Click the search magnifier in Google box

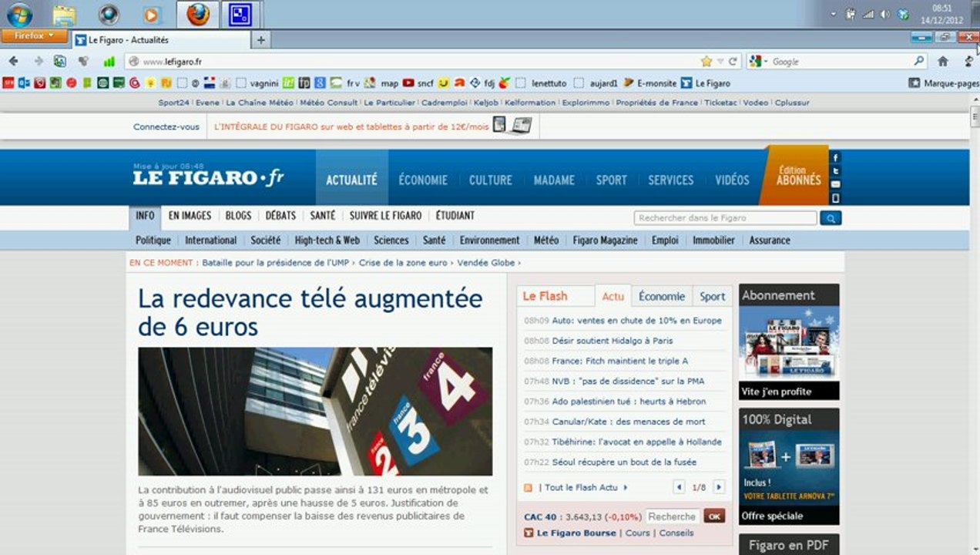tap(919, 61)
